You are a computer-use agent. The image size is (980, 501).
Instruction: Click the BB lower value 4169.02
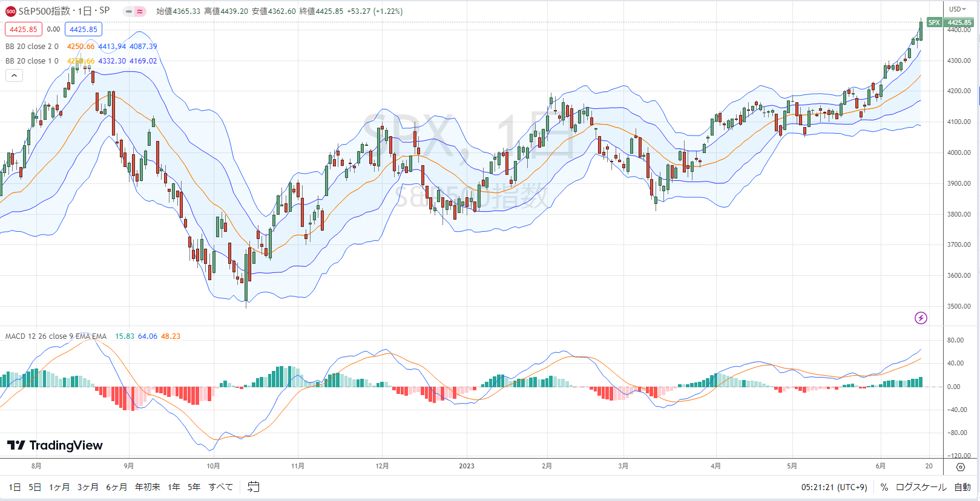[143, 61]
